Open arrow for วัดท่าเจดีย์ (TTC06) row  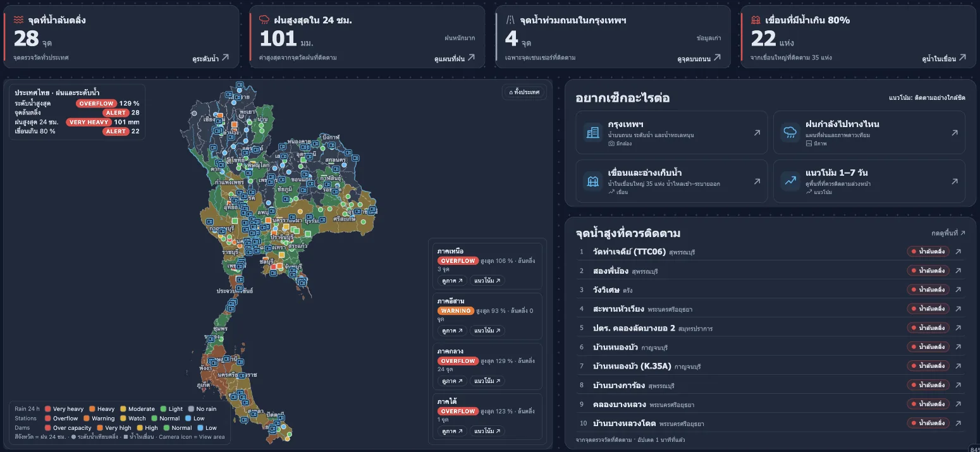click(959, 252)
